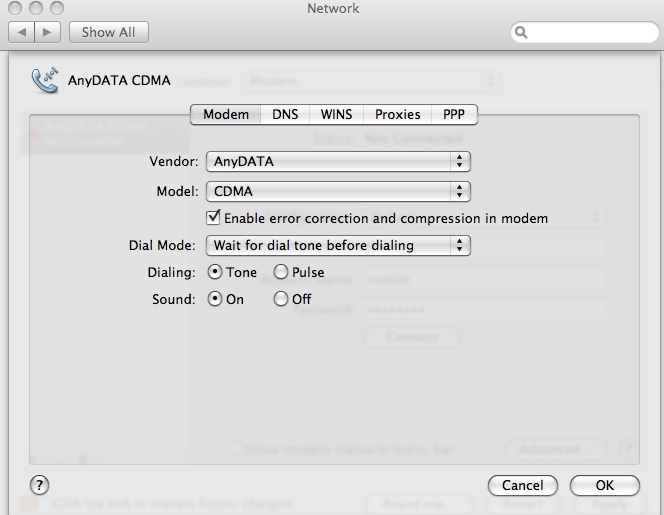Go forward with the right arrow button
The height and width of the screenshot is (515, 664).
point(47,32)
